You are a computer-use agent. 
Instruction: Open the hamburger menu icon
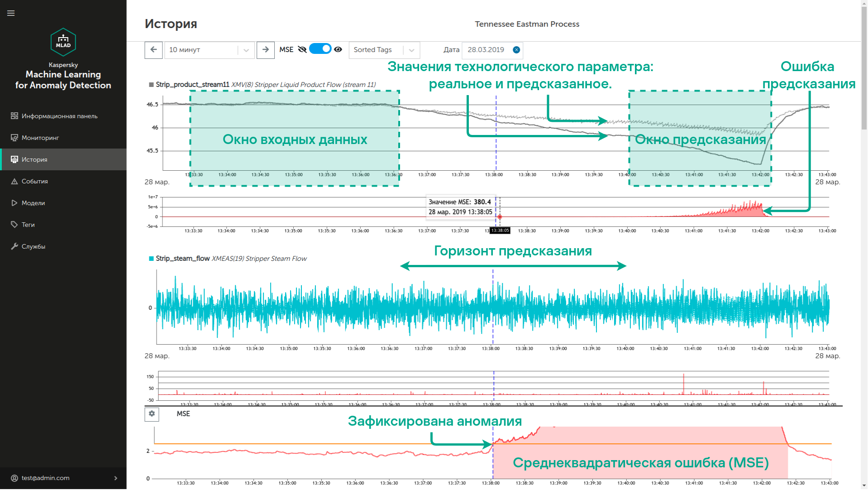click(11, 13)
